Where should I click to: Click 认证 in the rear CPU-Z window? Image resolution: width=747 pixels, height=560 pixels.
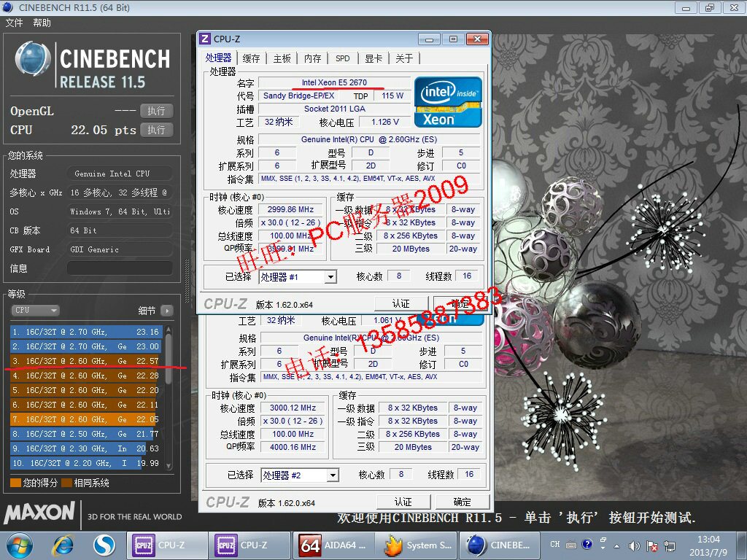(403, 502)
